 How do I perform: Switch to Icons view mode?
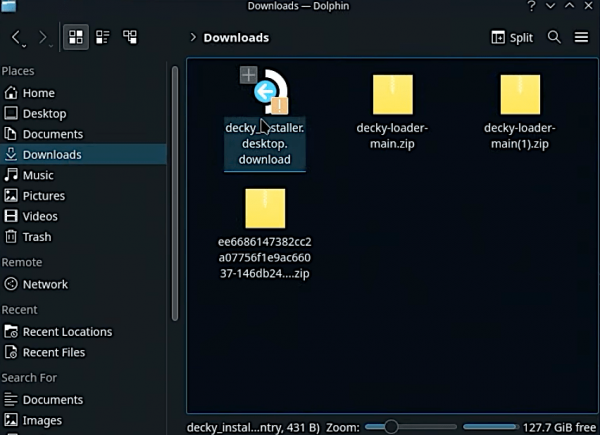76,37
